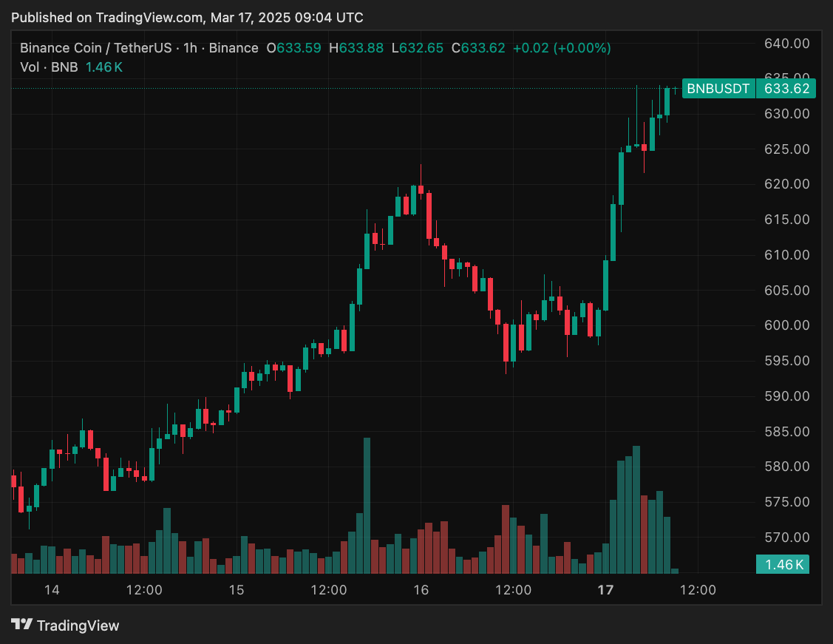
Task: Click the BNBUSDT price label tag
Action: click(718, 88)
